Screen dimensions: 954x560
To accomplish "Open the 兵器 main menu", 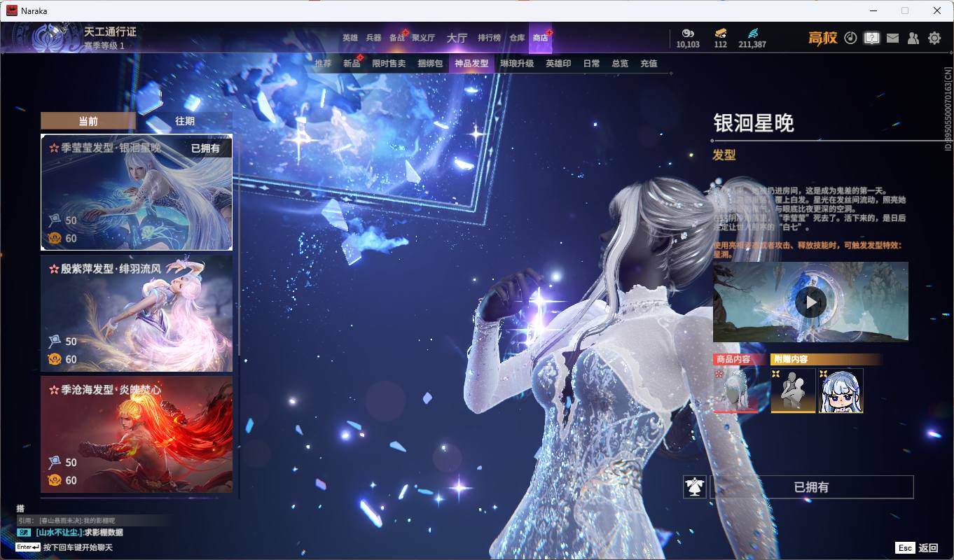I will coord(374,38).
